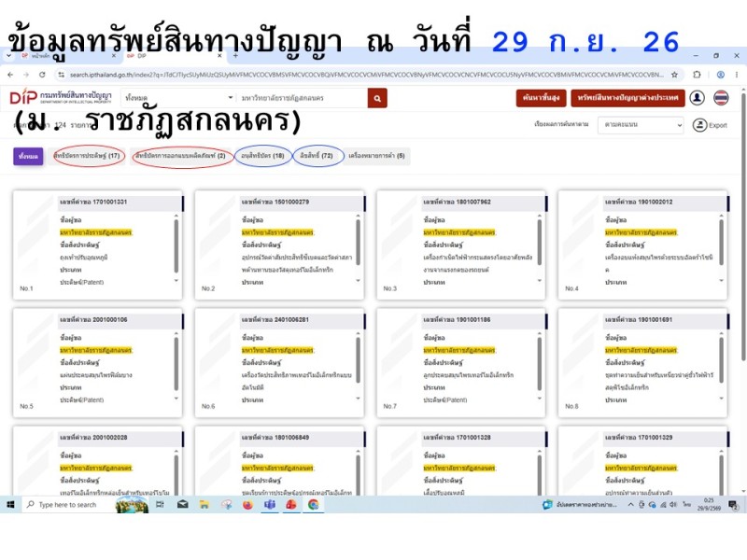The height and width of the screenshot is (560, 747).
Task: Select the อนุสิทธิบัตร (18) tab
Action: coord(262,156)
